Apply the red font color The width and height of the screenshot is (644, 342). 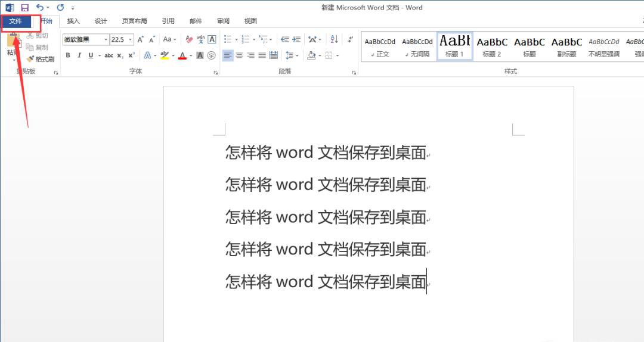pos(183,55)
